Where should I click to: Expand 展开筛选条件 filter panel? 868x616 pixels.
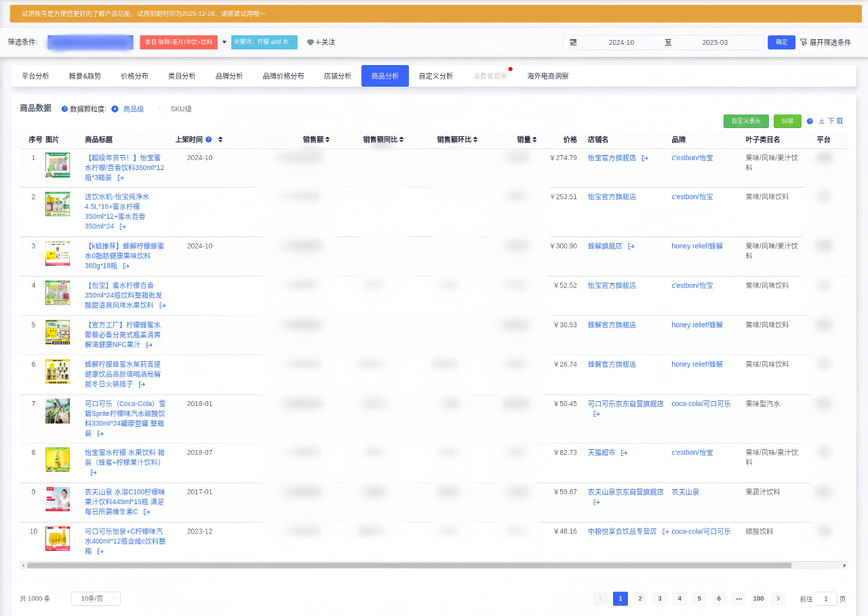830,42
